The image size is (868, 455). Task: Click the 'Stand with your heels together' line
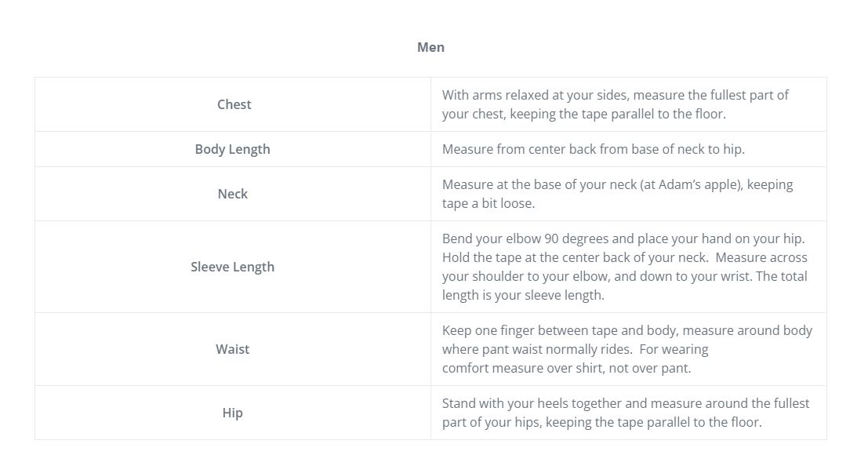pyautogui.click(x=625, y=403)
